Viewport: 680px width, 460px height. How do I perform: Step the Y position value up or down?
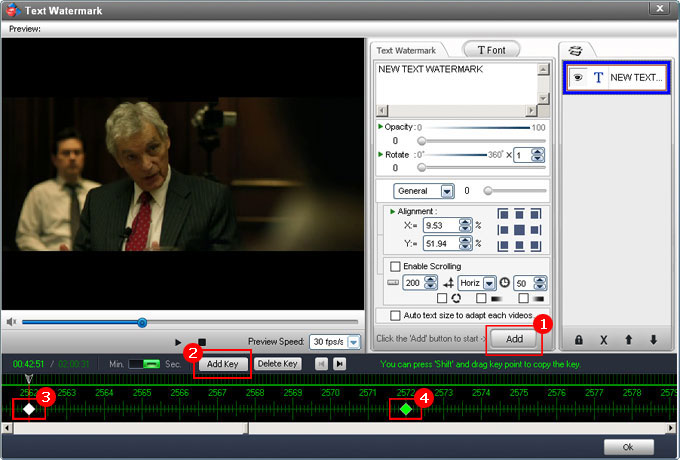point(465,243)
